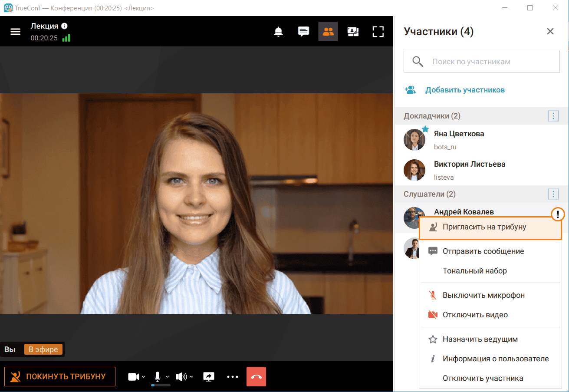Expand the microphone options arrow
Image resolution: width=569 pixels, height=392 pixels.
[x=168, y=377]
